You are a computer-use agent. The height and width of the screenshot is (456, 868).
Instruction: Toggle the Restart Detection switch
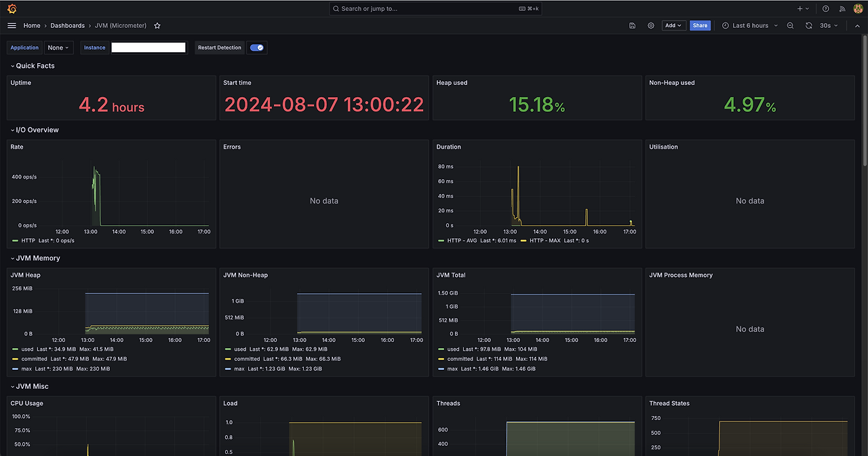coord(258,47)
